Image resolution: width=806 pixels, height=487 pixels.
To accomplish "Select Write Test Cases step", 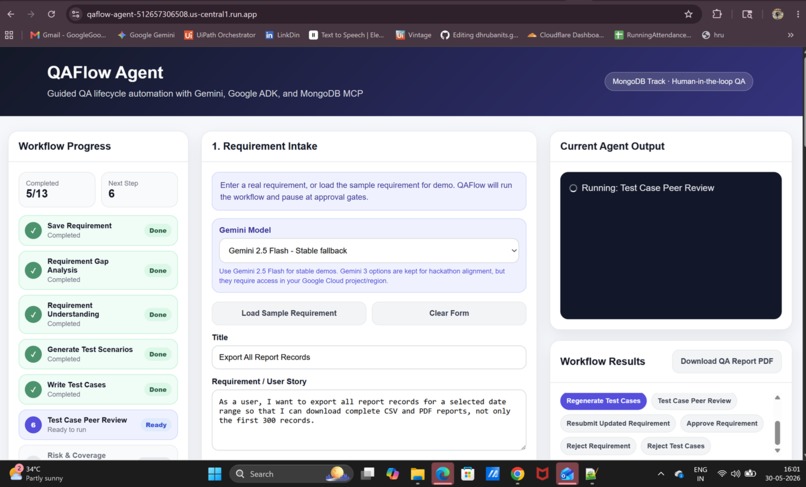I will [98, 389].
